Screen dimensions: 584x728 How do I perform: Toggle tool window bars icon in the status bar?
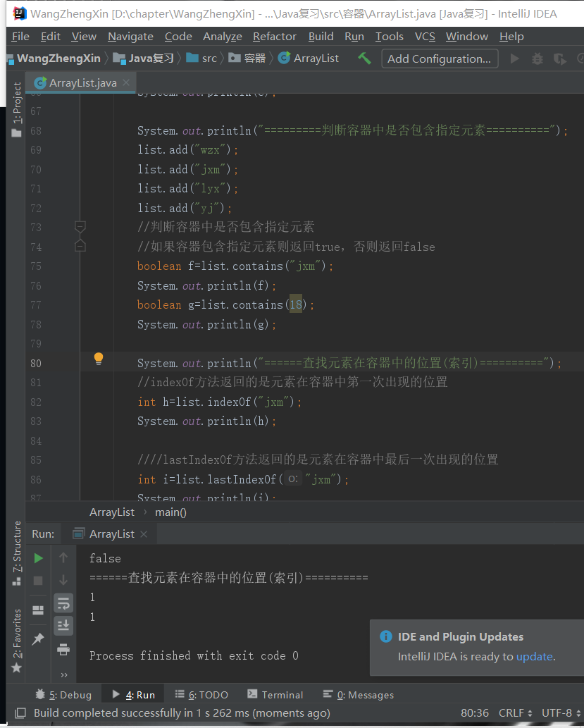click(20, 713)
